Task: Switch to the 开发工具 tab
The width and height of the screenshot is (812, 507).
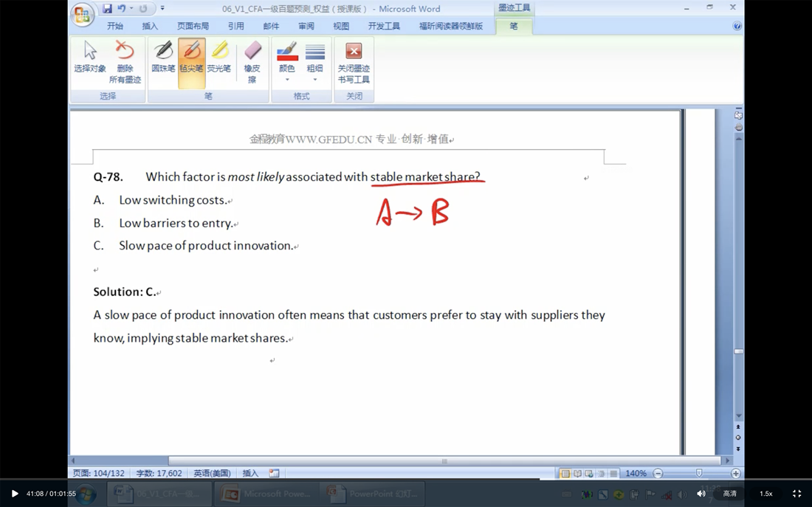Action: (384, 26)
